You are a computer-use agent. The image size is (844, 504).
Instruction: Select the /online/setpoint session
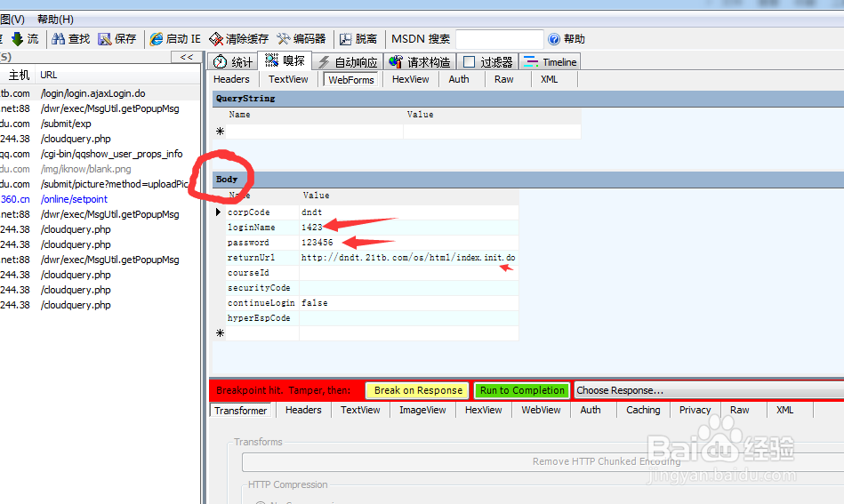(100, 199)
